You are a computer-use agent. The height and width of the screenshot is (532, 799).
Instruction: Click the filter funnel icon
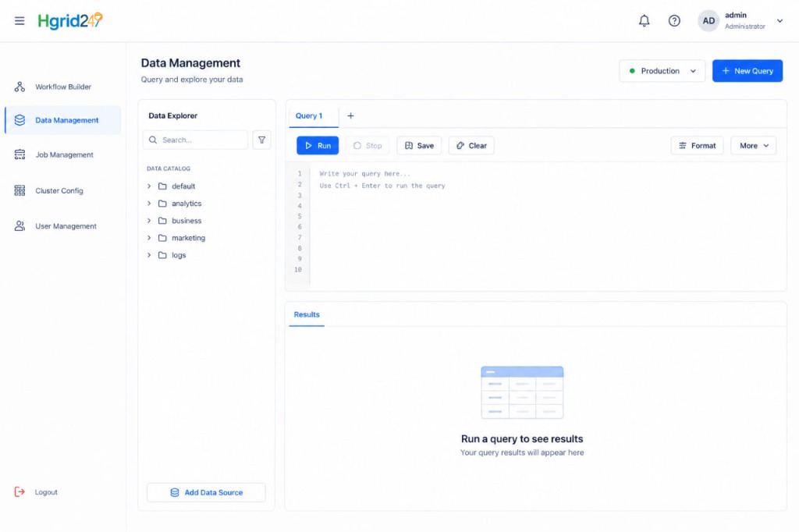(x=261, y=140)
